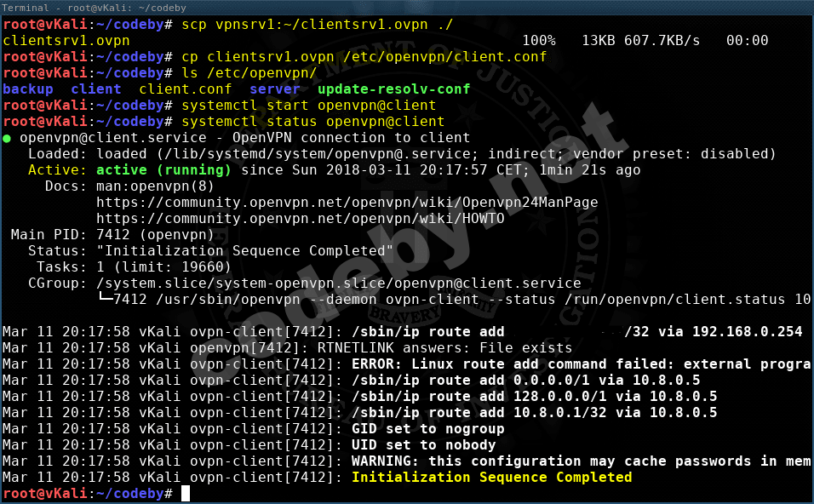Click yellow 'Initialization Sequence Completed' log message
The image size is (814, 504).
click(491, 478)
